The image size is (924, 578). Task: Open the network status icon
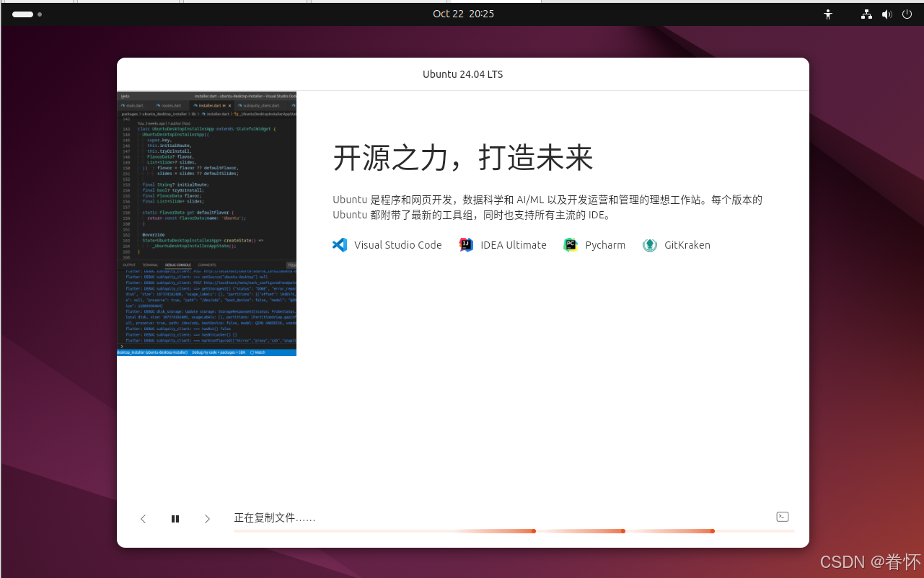[x=867, y=14]
